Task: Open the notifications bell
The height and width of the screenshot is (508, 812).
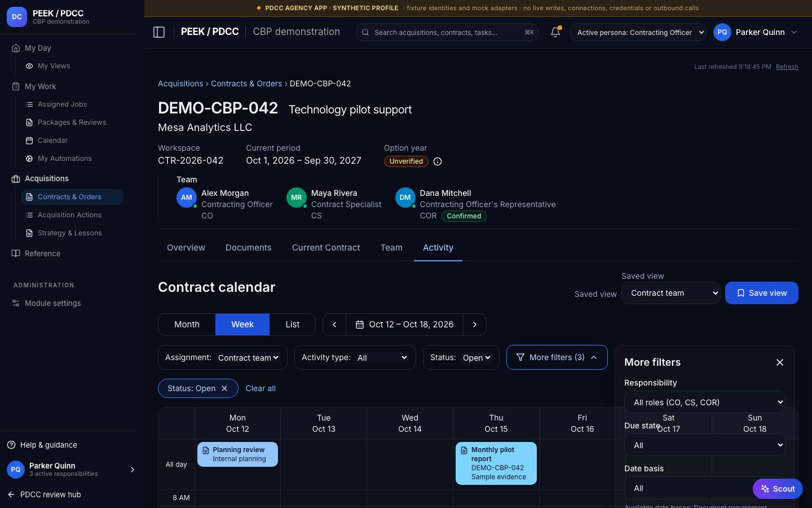Action: tap(555, 32)
